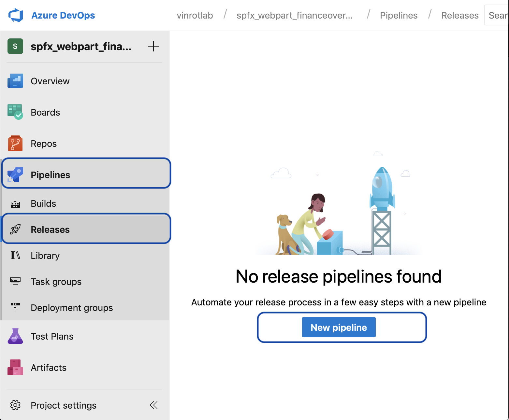Open the Boards icon in sidebar
509x420 pixels.
tap(15, 112)
